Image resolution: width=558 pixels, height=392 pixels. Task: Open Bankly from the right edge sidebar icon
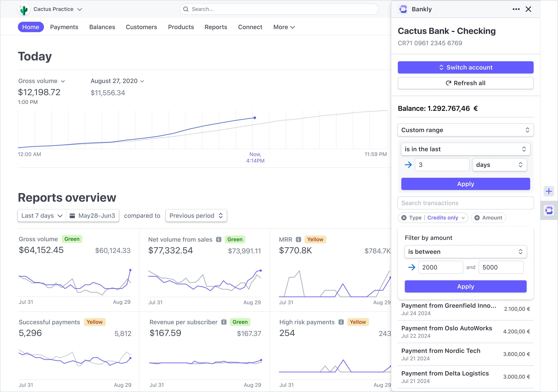[549, 210]
